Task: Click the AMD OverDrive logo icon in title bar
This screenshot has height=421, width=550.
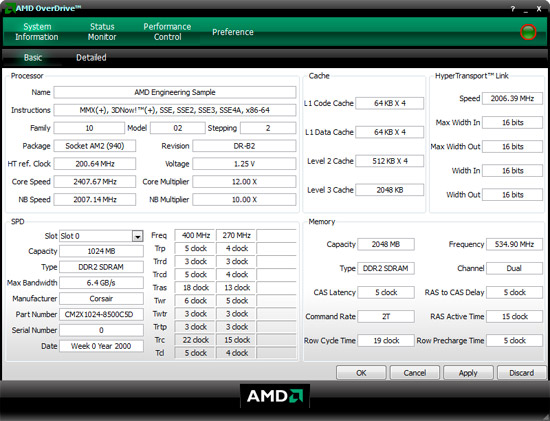Action: 9,8
